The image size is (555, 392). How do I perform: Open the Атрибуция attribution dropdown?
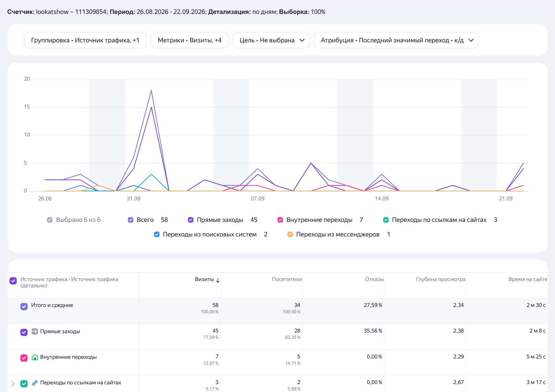tap(396, 40)
